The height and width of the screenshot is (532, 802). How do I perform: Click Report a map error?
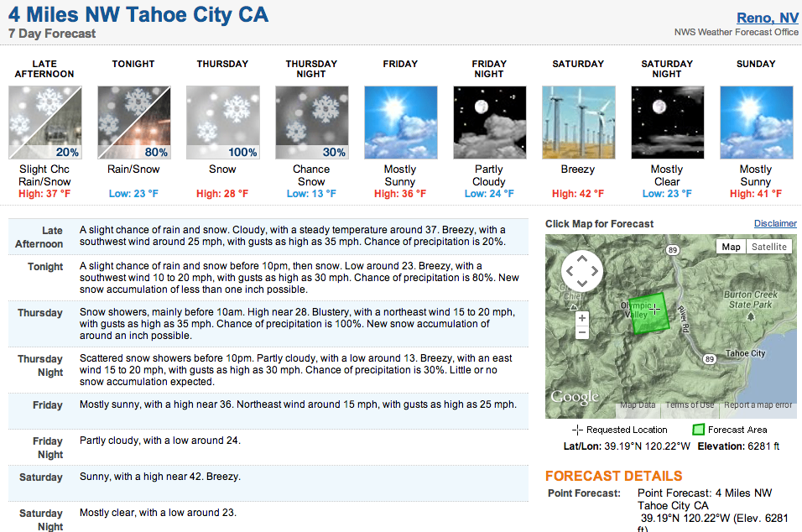coord(758,404)
